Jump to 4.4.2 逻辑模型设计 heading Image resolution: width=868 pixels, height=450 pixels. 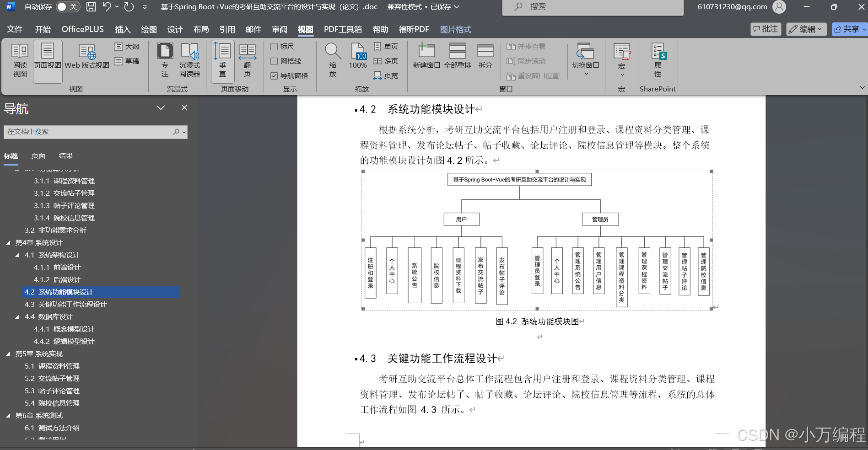click(x=64, y=342)
